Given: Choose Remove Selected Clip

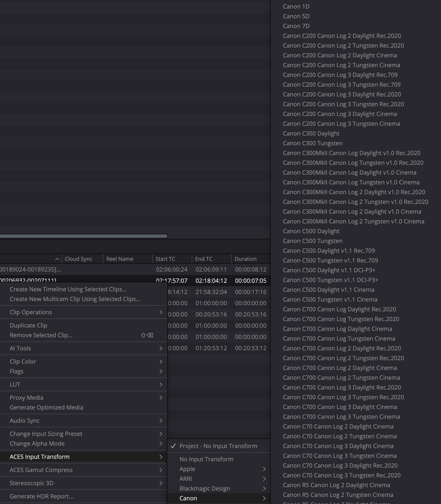Looking at the screenshot, I should click(83, 335).
